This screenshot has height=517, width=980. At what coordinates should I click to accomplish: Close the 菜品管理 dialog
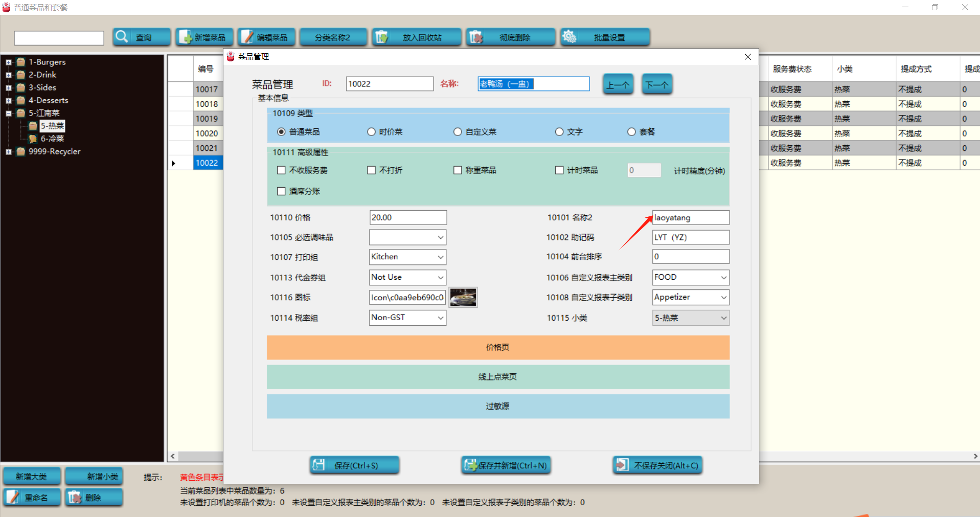[x=747, y=57]
